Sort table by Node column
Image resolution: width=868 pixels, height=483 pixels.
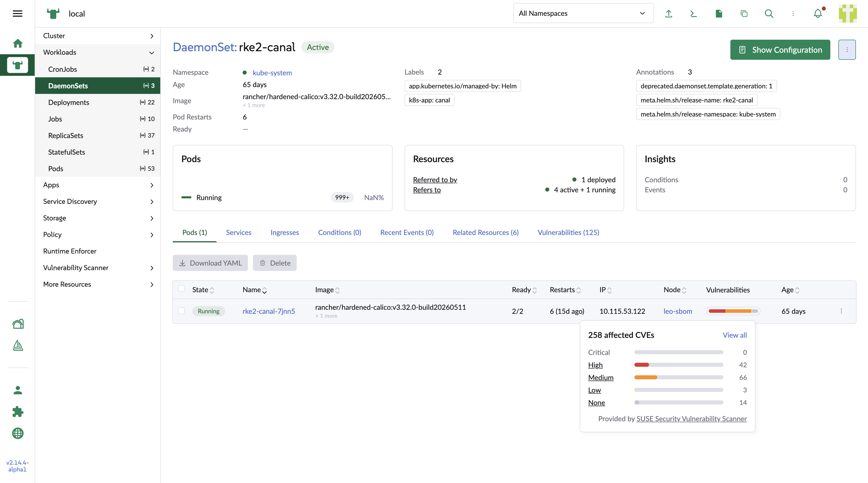coord(675,290)
